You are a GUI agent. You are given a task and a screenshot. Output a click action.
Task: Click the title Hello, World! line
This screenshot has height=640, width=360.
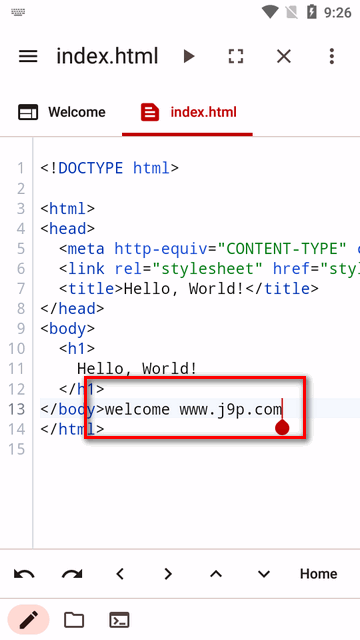tap(189, 288)
